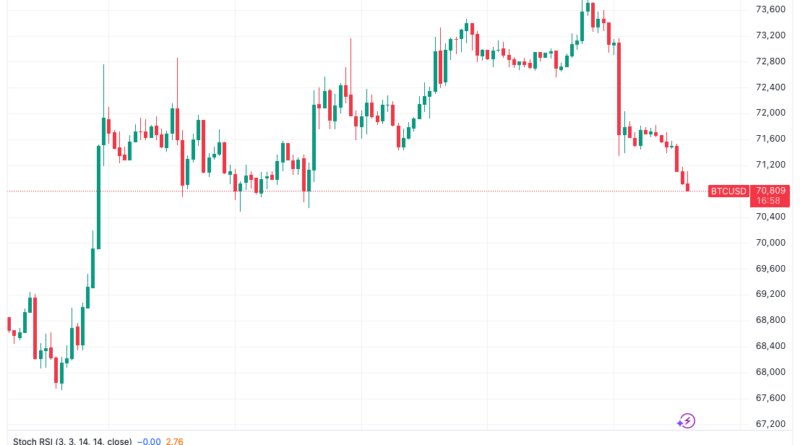The width and height of the screenshot is (800, 445).
Task: Click the current price tag 70,809
Action: pos(770,190)
